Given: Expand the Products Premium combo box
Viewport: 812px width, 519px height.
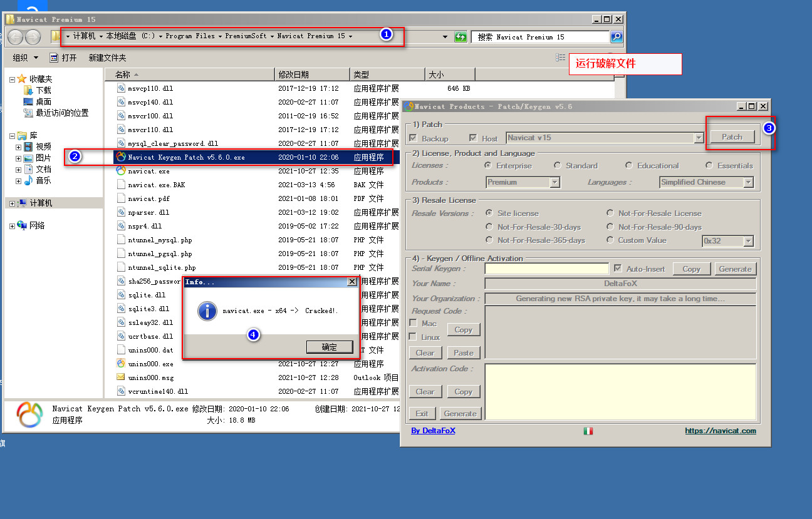Looking at the screenshot, I should coord(523,182).
